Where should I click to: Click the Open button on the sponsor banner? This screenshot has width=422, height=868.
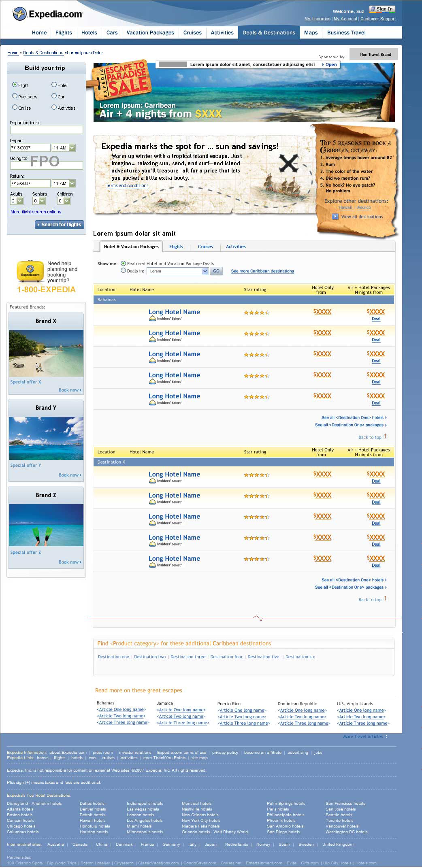click(329, 64)
